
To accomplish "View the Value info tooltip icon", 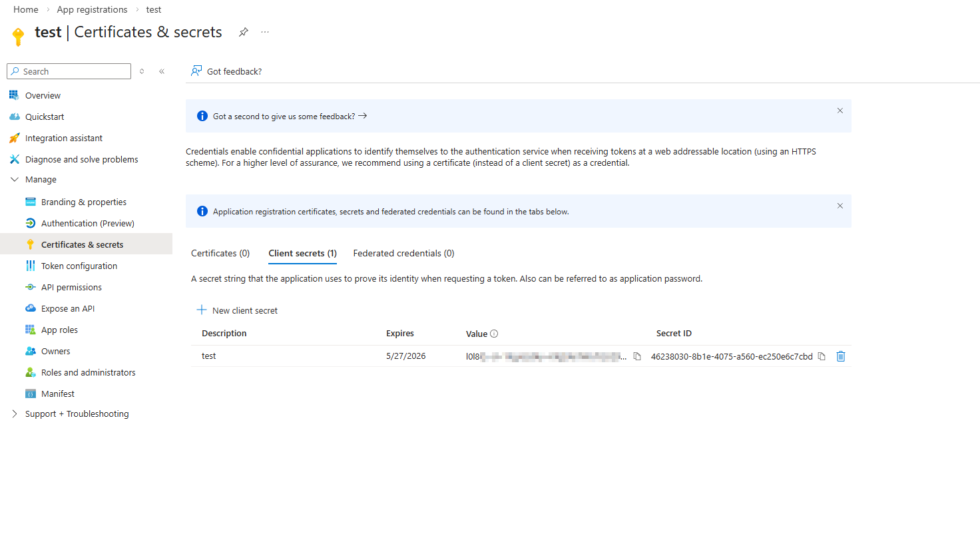I will (x=493, y=333).
